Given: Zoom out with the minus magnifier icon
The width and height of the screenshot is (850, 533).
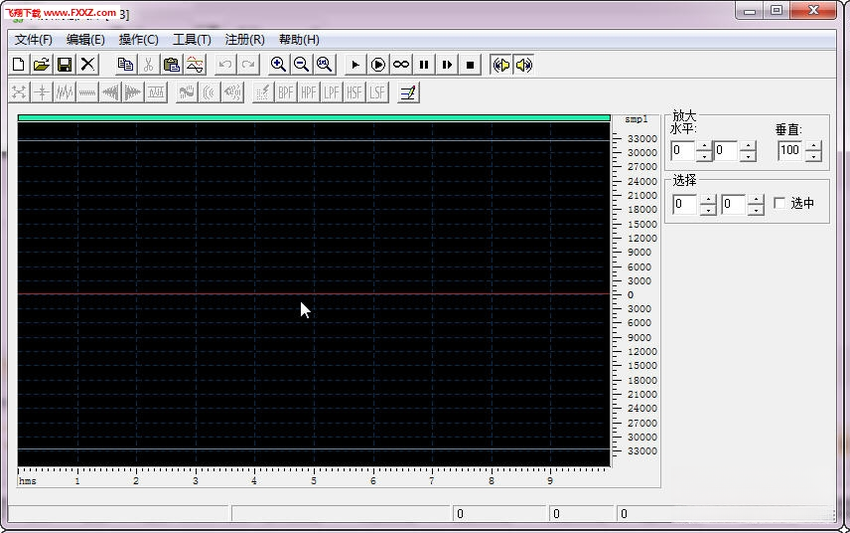Looking at the screenshot, I should pyautogui.click(x=301, y=65).
